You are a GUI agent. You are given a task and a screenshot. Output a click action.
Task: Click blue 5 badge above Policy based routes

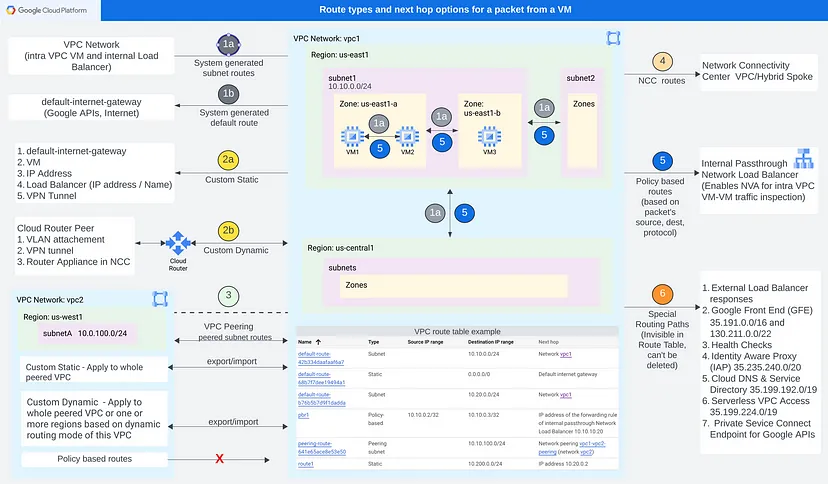coord(662,160)
